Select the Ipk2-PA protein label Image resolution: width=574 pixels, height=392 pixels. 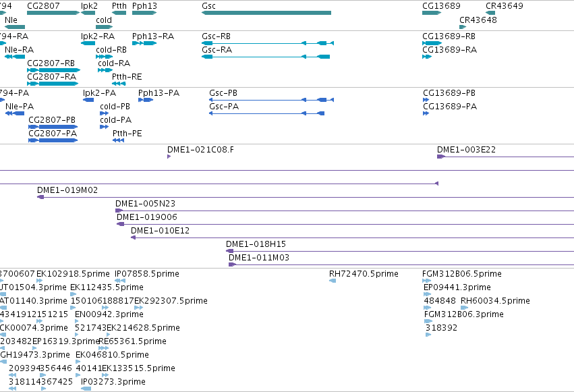point(100,93)
